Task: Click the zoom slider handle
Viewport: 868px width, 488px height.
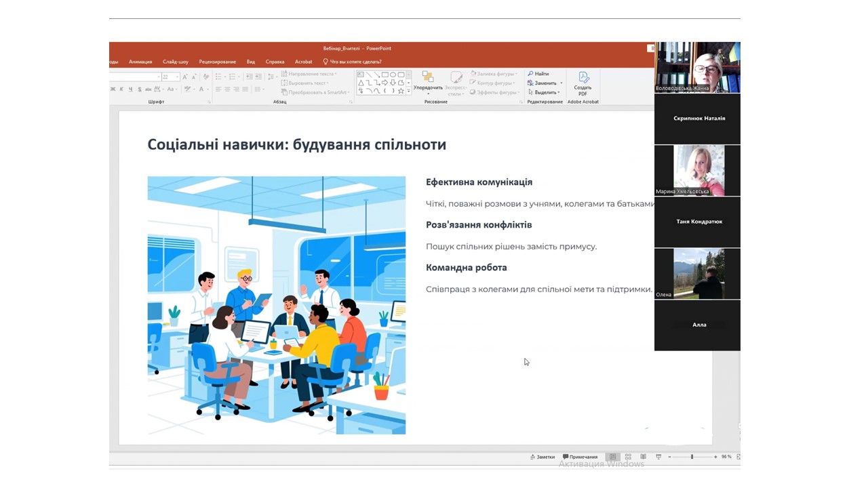Action: (692, 457)
